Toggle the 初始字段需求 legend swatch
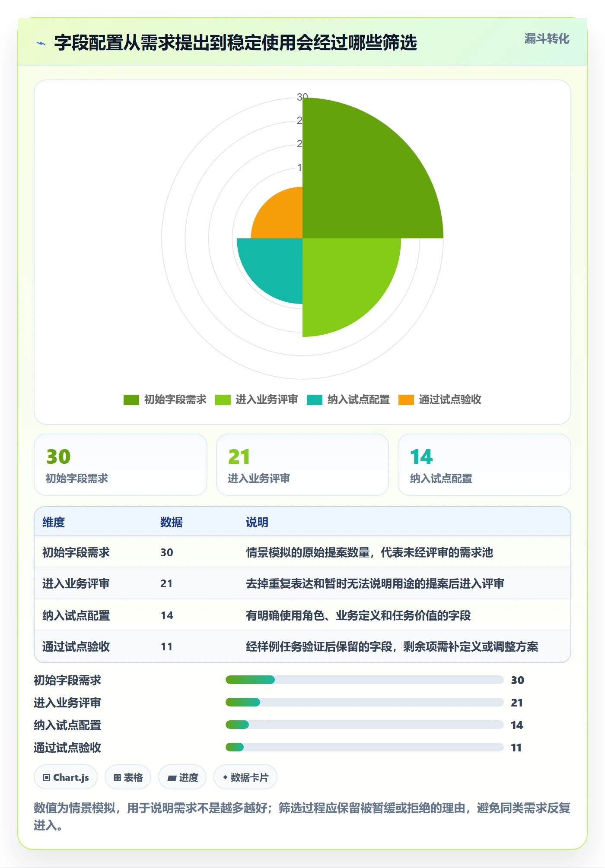This screenshot has height=868, width=605. point(131,400)
